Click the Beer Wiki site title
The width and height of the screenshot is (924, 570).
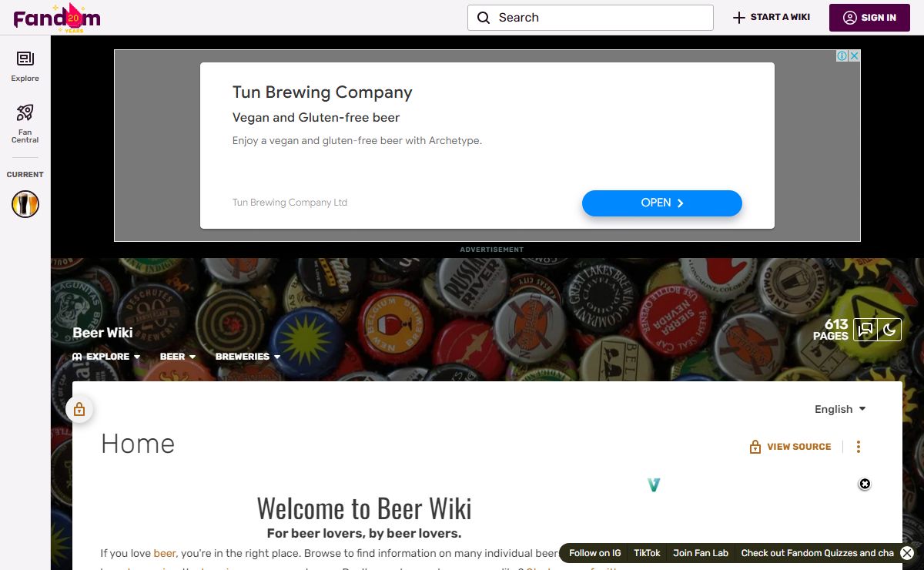(102, 333)
